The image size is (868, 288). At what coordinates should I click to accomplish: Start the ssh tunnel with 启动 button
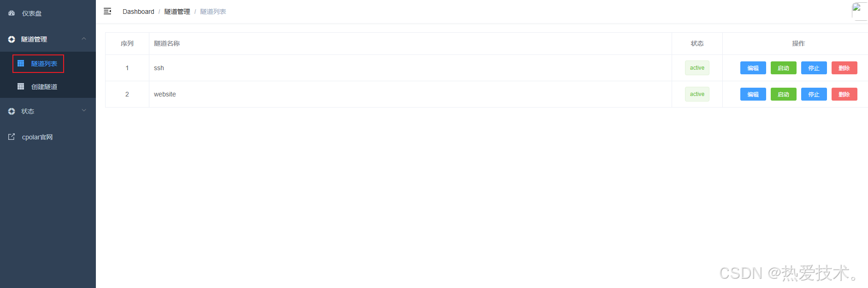point(784,68)
